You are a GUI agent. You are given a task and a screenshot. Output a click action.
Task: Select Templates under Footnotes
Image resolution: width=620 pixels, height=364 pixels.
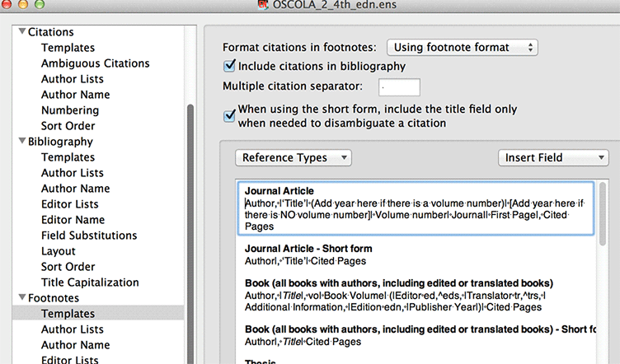tap(68, 314)
